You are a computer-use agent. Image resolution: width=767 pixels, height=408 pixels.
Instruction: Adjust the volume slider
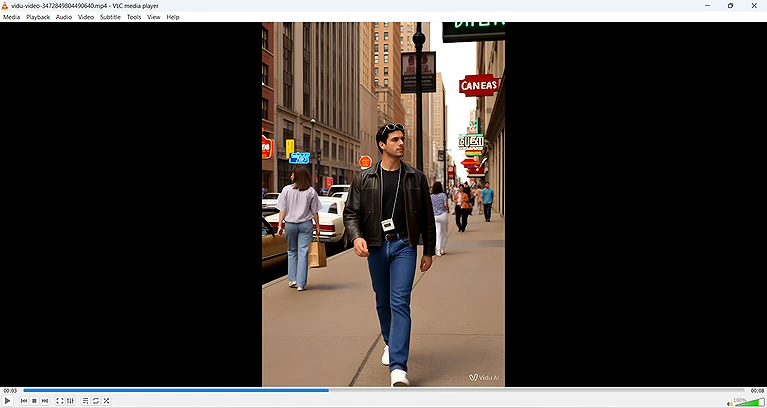click(749, 402)
